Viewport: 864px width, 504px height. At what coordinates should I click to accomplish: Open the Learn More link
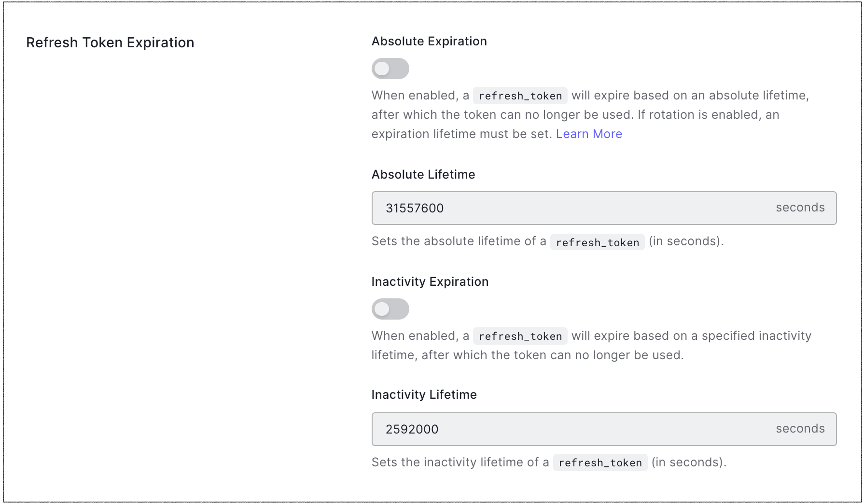[x=589, y=134]
